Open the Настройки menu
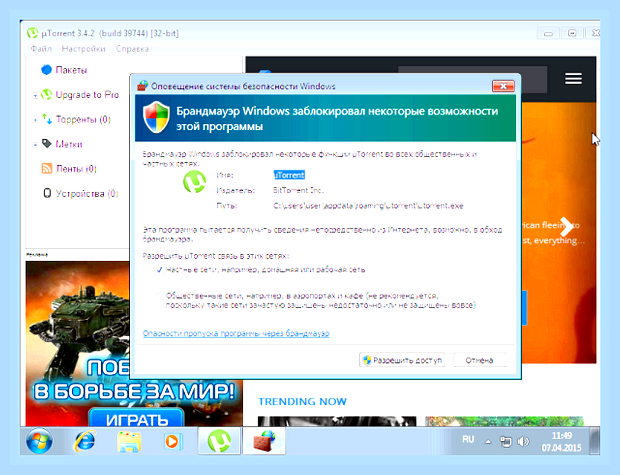This screenshot has width=620, height=475. pos(83,49)
